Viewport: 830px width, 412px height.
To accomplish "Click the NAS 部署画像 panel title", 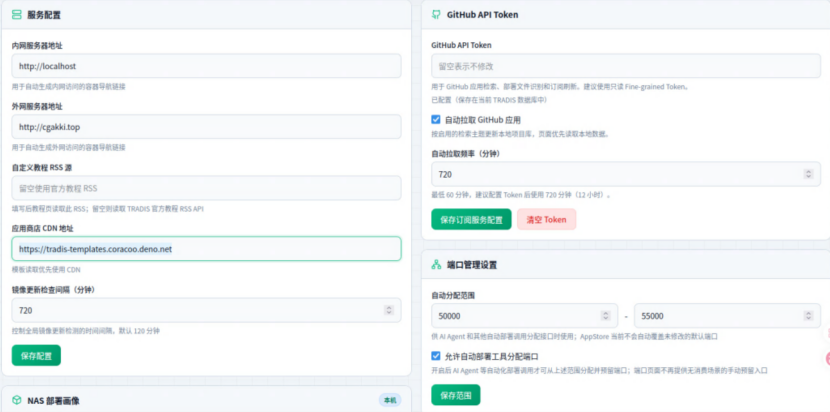I will click(53, 401).
